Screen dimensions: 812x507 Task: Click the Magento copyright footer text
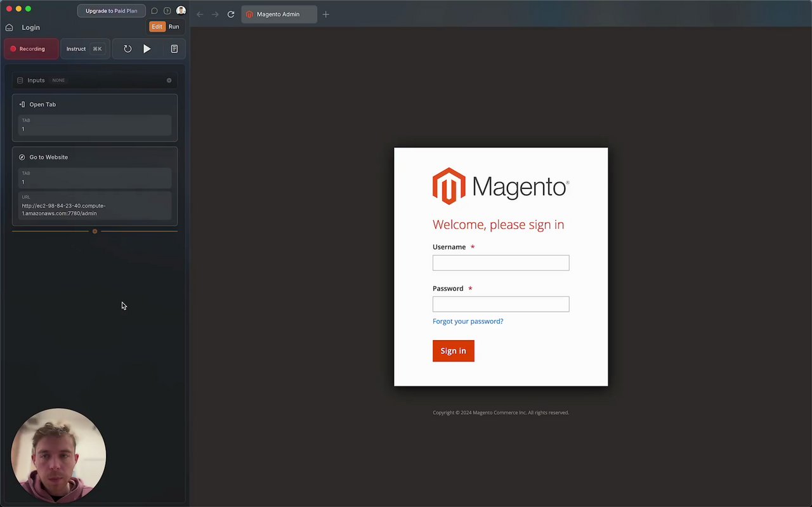point(501,412)
